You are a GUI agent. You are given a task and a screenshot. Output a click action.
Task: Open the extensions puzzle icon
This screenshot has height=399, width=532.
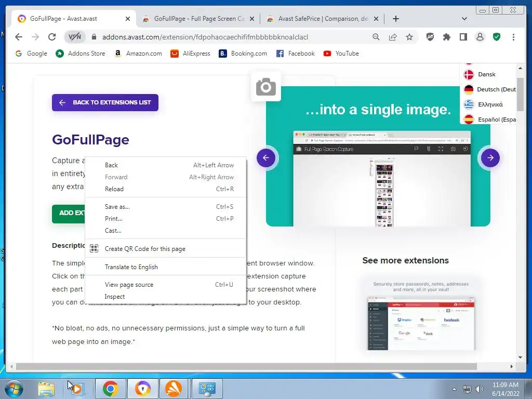pos(446,37)
